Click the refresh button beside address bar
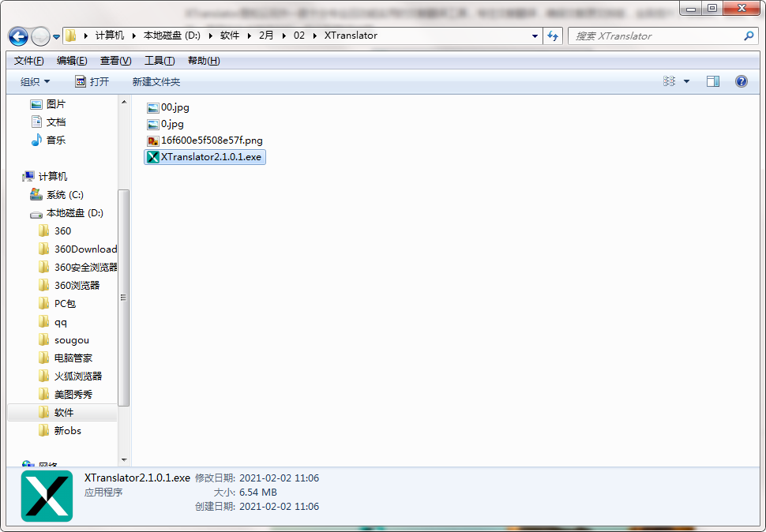Image resolution: width=766 pixels, height=532 pixels. click(553, 36)
